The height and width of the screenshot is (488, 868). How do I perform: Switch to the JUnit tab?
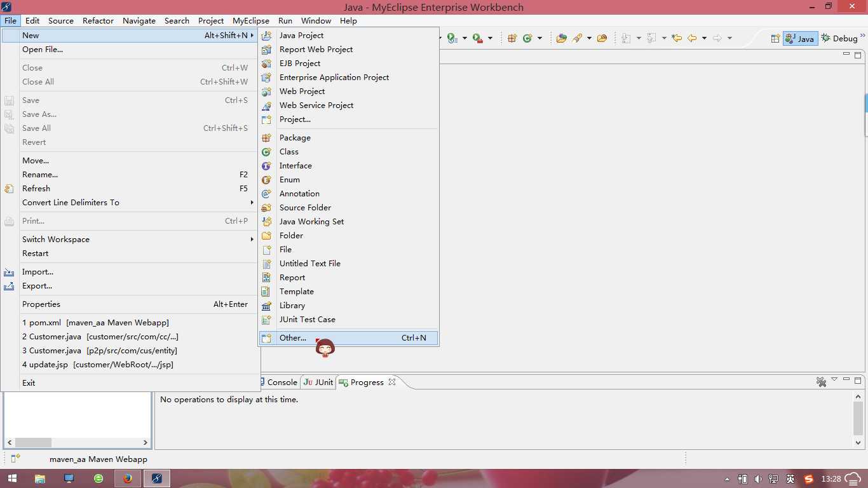(318, 382)
